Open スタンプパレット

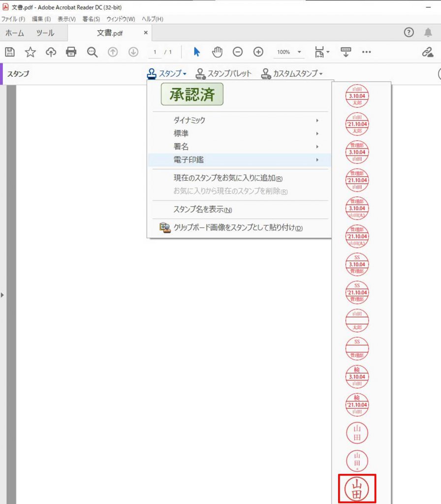(223, 74)
